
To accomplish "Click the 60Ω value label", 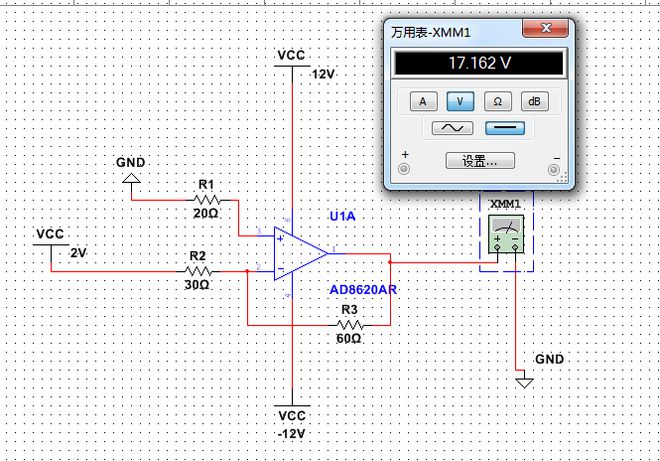I will (349, 338).
